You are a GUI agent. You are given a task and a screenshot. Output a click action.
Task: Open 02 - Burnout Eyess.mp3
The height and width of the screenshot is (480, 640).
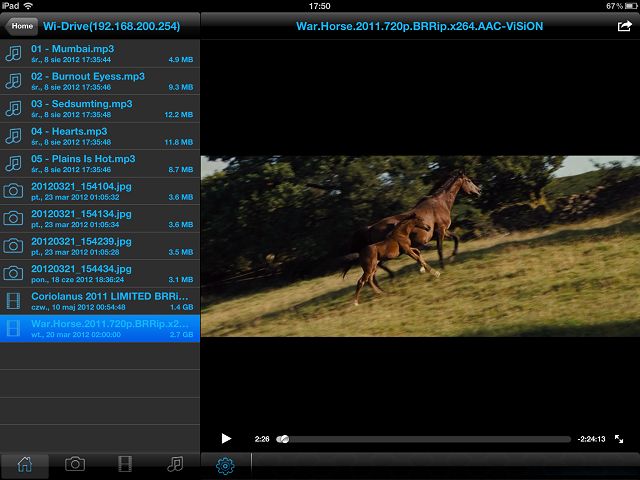[x=100, y=81]
